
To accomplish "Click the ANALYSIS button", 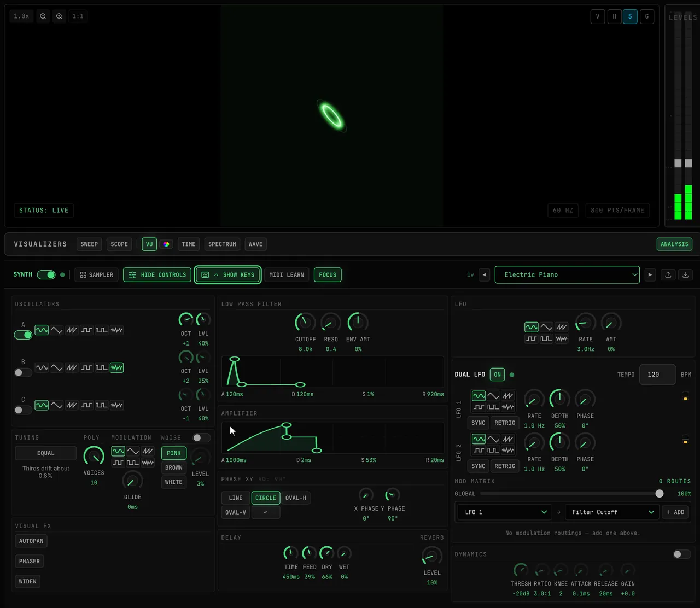I will pos(674,244).
